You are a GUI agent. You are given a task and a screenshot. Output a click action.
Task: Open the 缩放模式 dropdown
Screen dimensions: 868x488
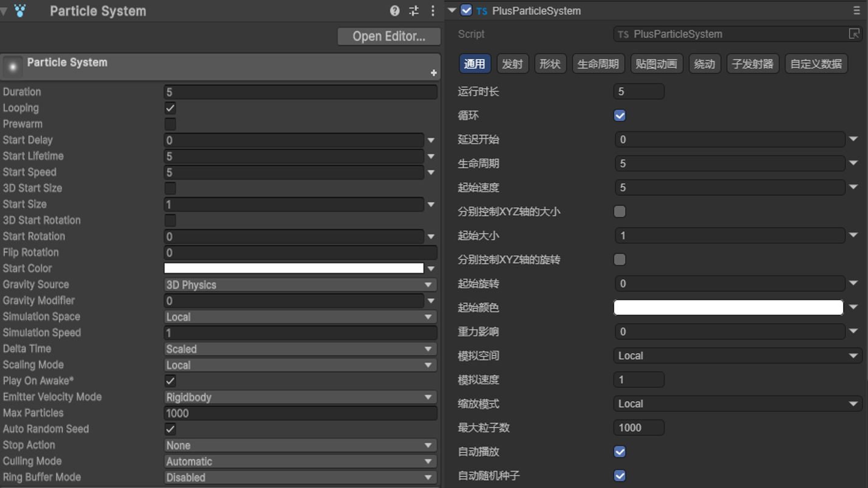click(x=738, y=404)
